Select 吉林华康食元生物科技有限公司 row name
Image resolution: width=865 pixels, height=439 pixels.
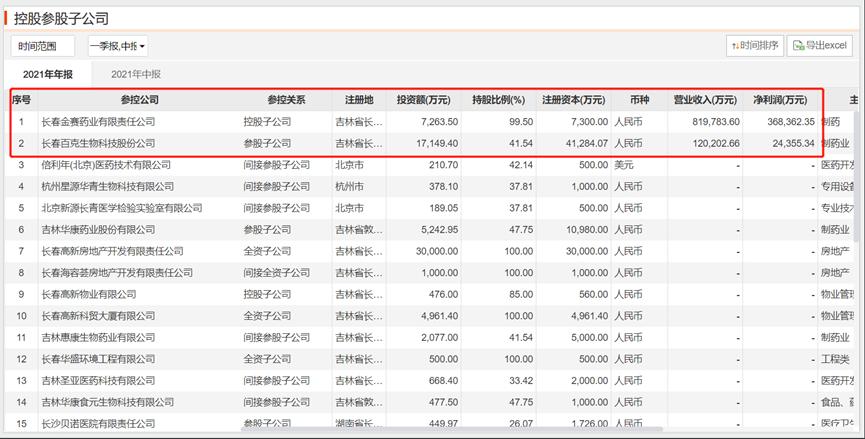click(x=108, y=402)
